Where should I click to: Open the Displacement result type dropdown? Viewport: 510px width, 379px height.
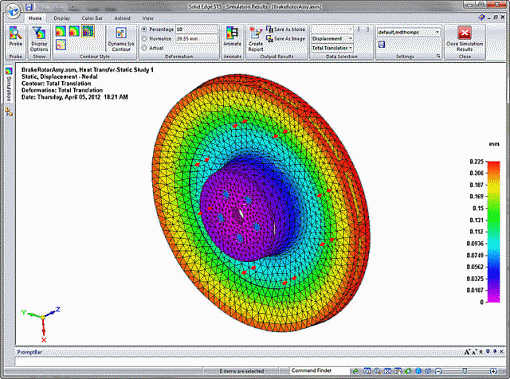pos(332,39)
